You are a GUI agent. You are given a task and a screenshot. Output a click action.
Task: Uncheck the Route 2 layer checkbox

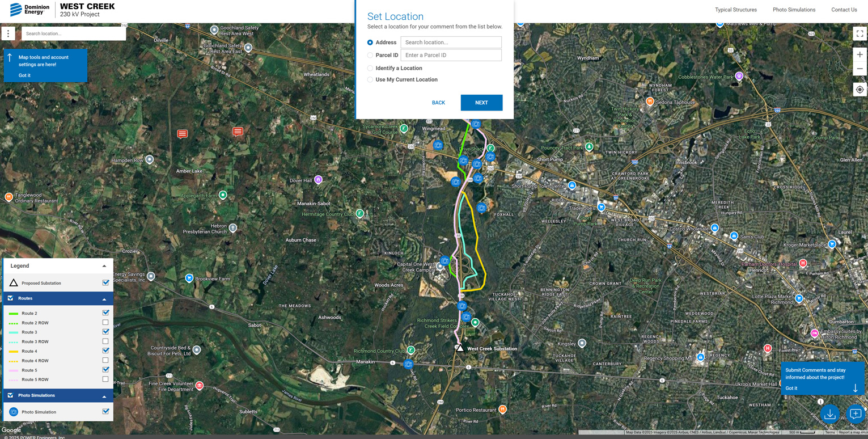(105, 313)
